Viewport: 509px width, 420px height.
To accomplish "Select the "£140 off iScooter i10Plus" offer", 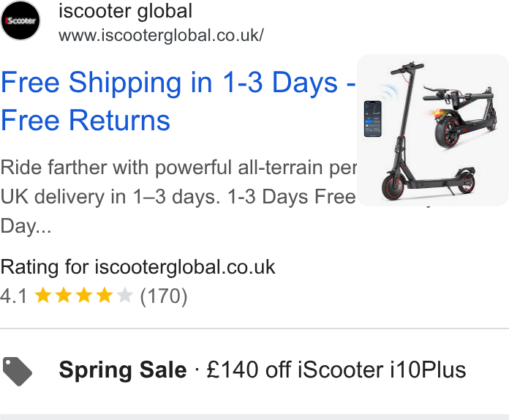I will (x=336, y=370).
